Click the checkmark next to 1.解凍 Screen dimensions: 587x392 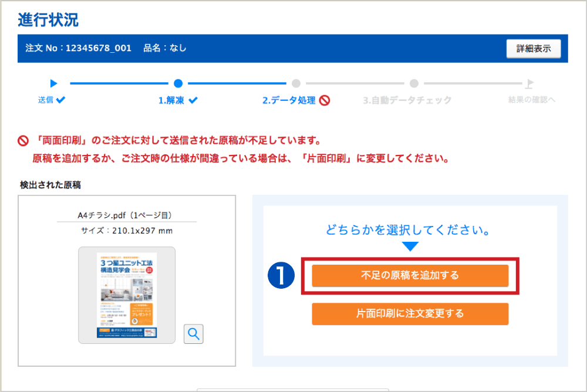point(193,100)
